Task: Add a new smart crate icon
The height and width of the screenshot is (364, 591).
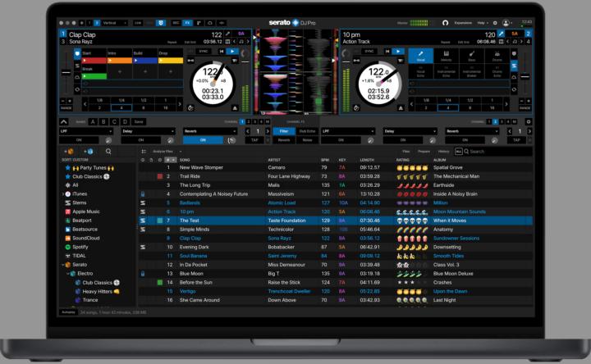Action: (x=88, y=152)
